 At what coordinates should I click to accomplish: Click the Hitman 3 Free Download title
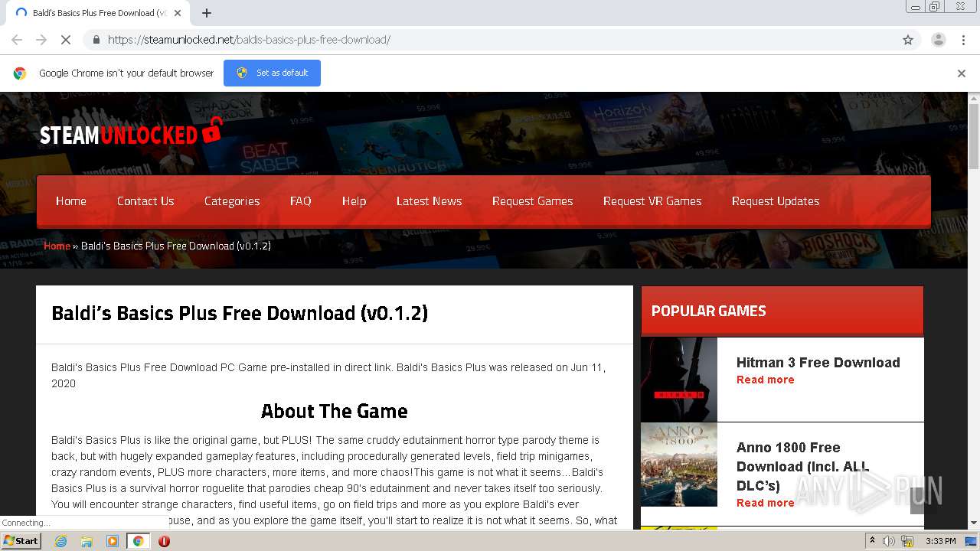(x=818, y=363)
